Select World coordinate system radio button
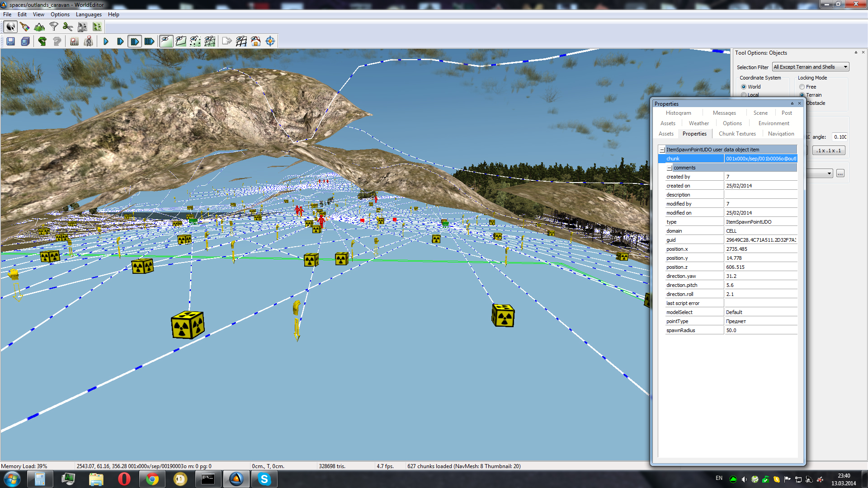868x488 pixels. click(x=744, y=87)
